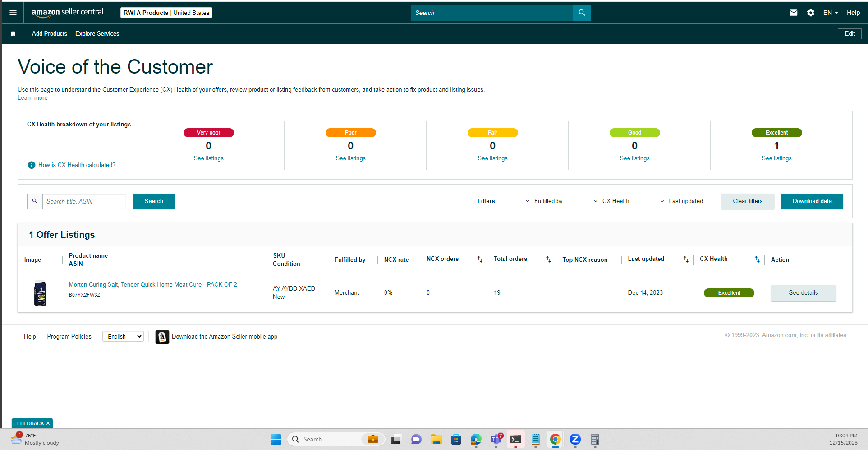Viewport: 868px width, 450px height.
Task: Click the Download data button
Action: pos(812,201)
